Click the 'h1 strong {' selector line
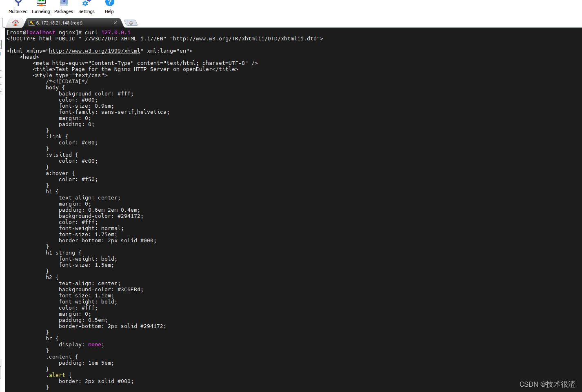Image resolution: width=582 pixels, height=392 pixels. tap(64, 253)
